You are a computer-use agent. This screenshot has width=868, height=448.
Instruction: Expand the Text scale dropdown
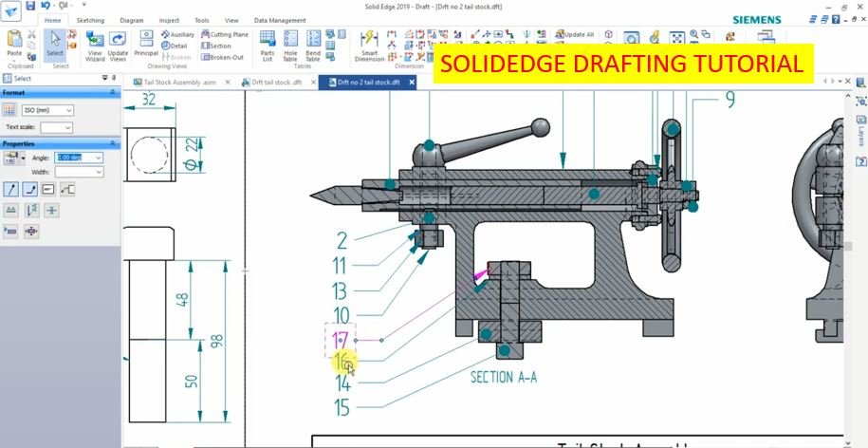(x=56, y=126)
